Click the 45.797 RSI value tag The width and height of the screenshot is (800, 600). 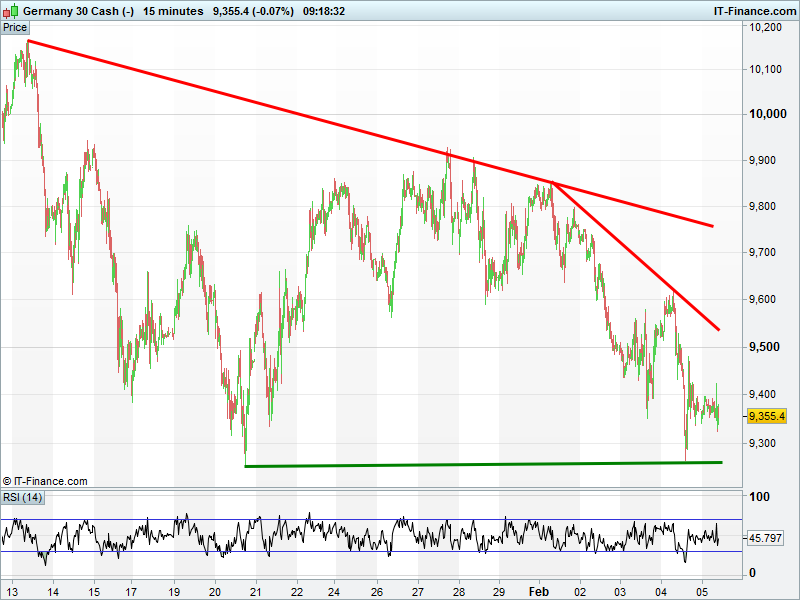click(x=765, y=538)
